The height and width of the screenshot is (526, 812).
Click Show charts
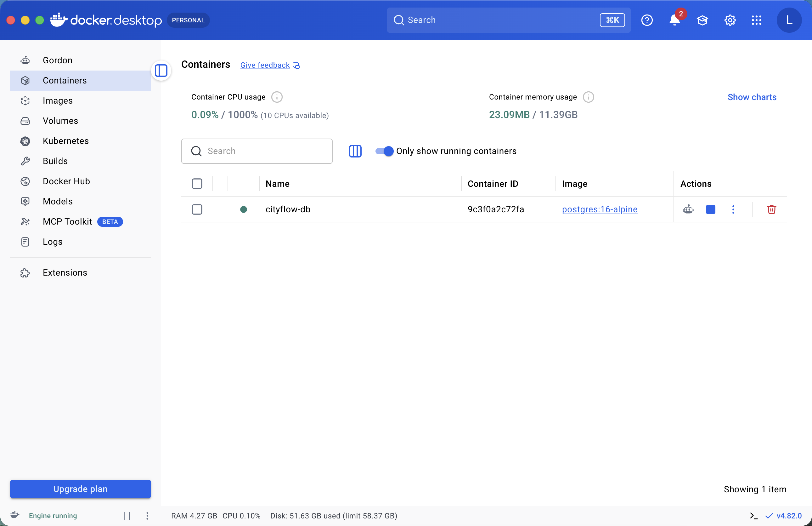point(752,97)
